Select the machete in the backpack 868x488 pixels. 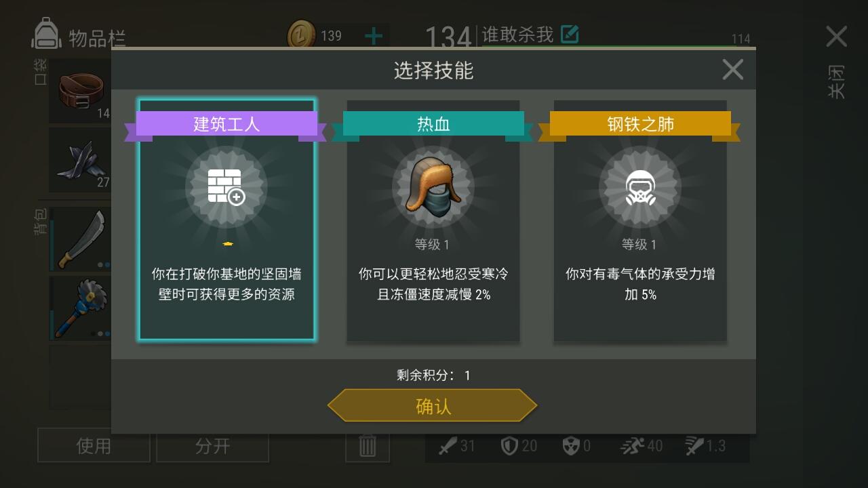pos(80,239)
